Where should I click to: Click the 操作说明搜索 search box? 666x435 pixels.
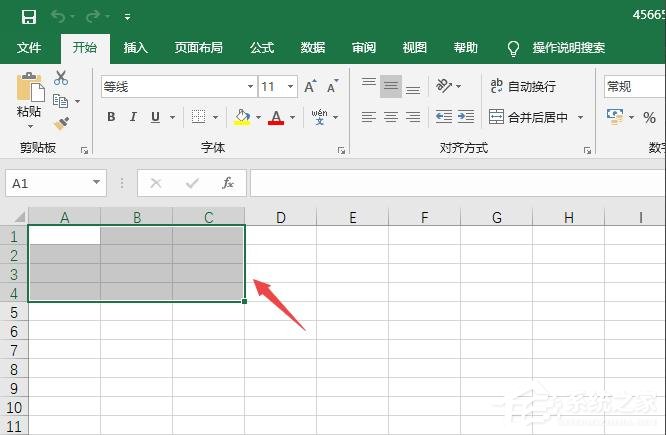(x=569, y=48)
